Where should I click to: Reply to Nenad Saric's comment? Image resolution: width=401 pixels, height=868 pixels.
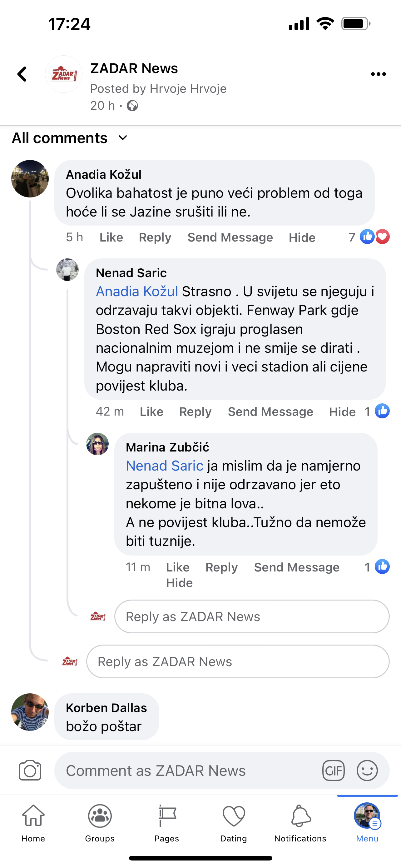pyautogui.click(x=195, y=412)
